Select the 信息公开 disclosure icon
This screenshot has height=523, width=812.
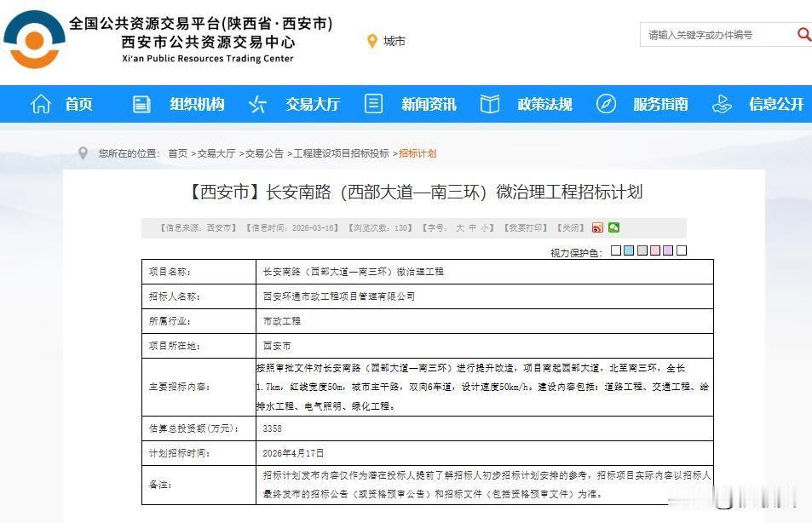pos(722,104)
